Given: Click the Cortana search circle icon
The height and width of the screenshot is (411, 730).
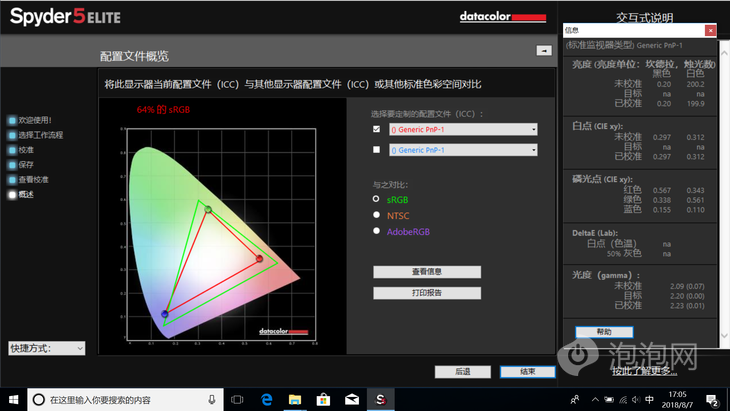Looking at the screenshot, I should pyautogui.click(x=39, y=399).
